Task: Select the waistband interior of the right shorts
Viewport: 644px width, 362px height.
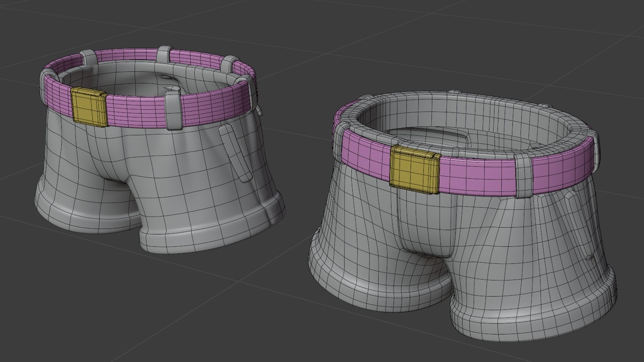Action: point(478,116)
